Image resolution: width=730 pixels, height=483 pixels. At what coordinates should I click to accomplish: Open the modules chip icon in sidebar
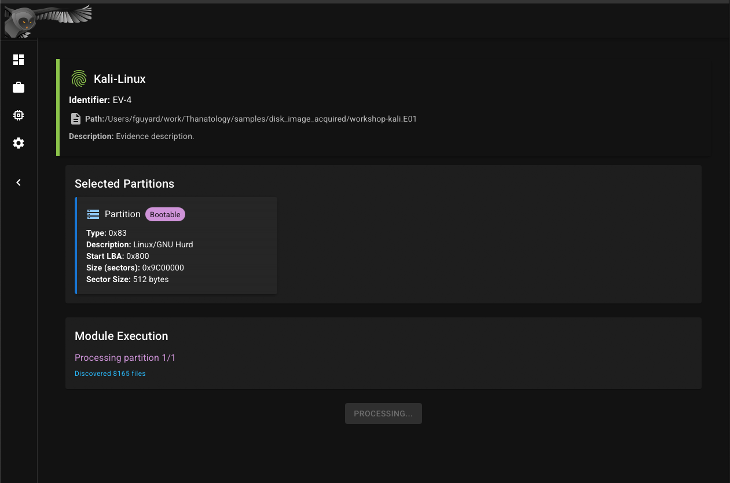pos(19,115)
